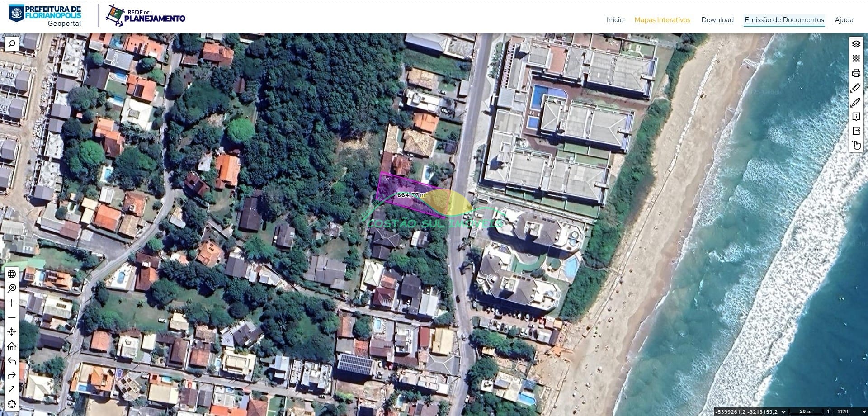Select the ruler measurement tool
The width and height of the screenshot is (868, 416).
click(856, 87)
